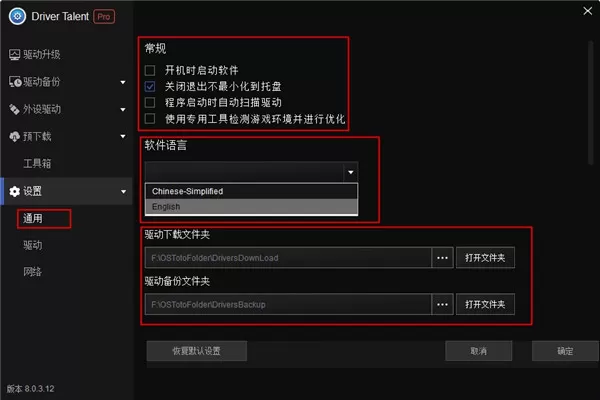Click the 软件语言 combo box field
This screenshot has height=400, width=600.
(x=251, y=172)
